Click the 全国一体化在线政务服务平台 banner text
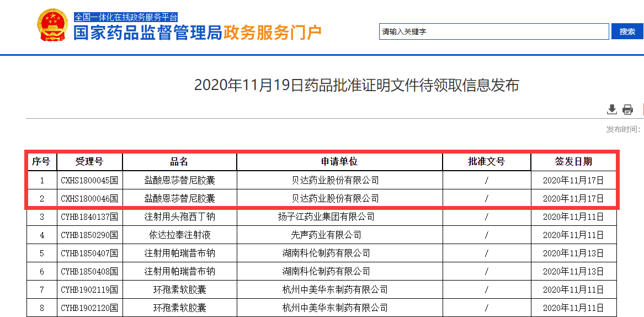 [x=126, y=17]
